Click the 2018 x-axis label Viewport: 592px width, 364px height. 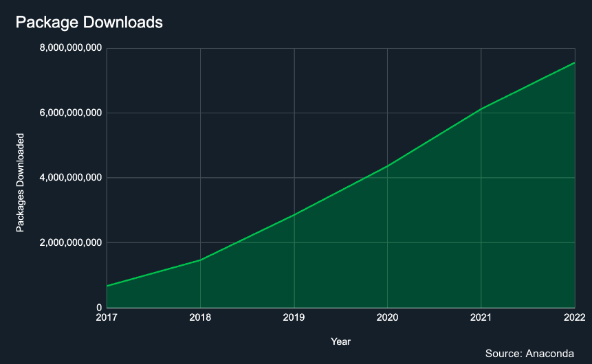coord(200,317)
